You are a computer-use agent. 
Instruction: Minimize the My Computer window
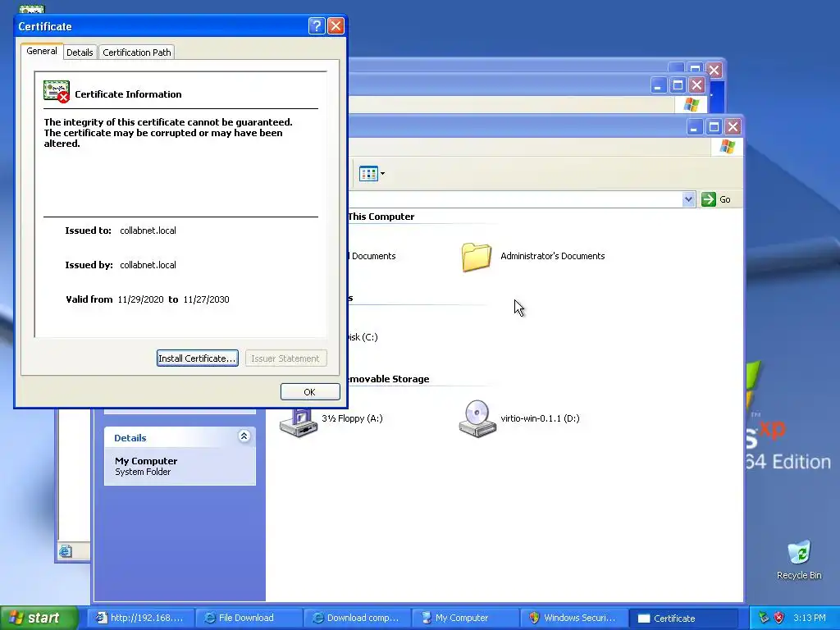pyautogui.click(x=695, y=127)
